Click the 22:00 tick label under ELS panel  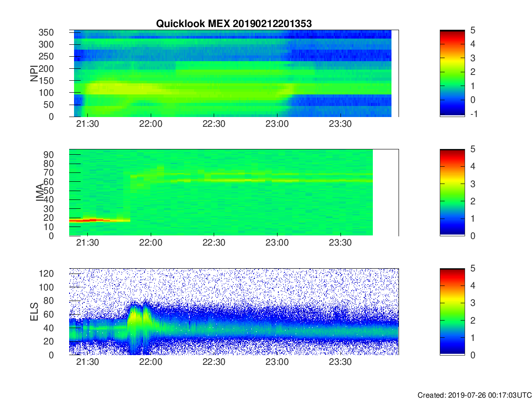click(x=151, y=362)
